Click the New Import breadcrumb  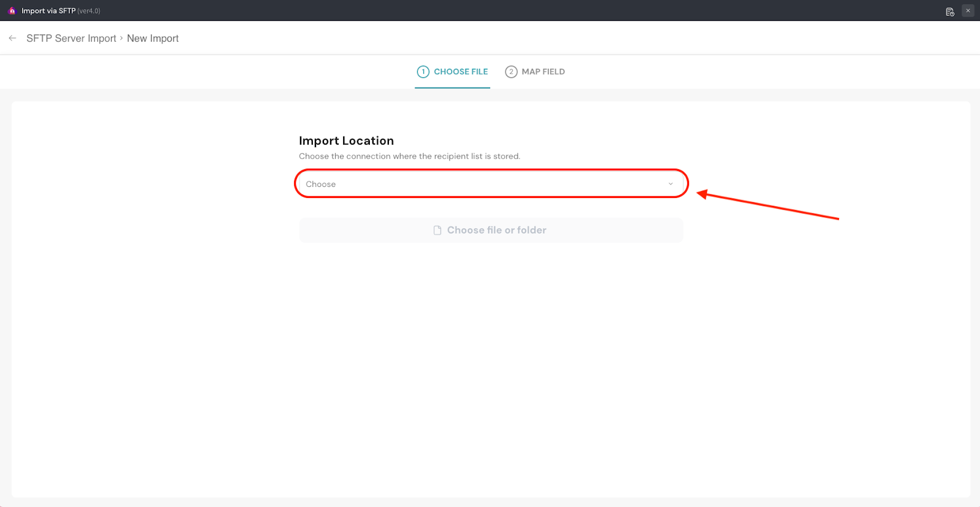(x=153, y=38)
